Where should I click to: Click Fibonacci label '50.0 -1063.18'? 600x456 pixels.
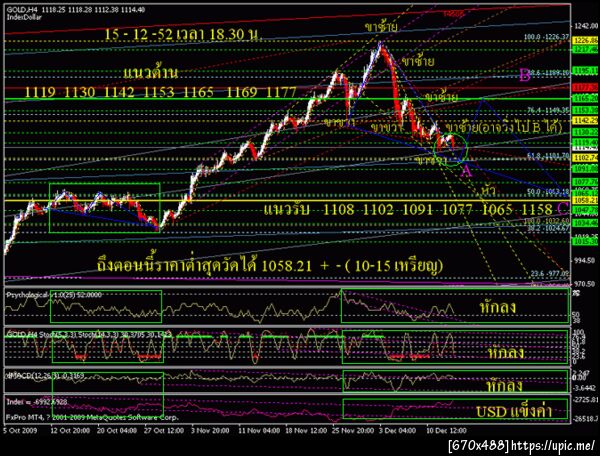click(x=548, y=191)
